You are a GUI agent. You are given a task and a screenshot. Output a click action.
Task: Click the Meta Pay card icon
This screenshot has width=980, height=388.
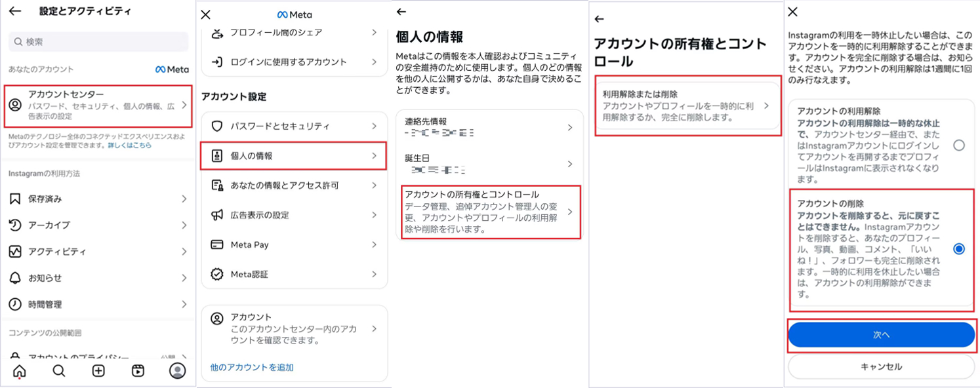216,244
